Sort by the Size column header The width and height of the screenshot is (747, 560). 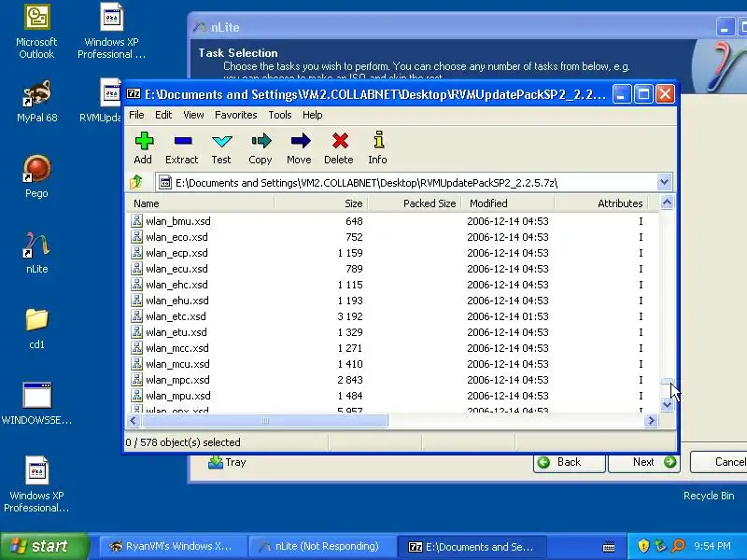pyautogui.click(x=320, y=203)
